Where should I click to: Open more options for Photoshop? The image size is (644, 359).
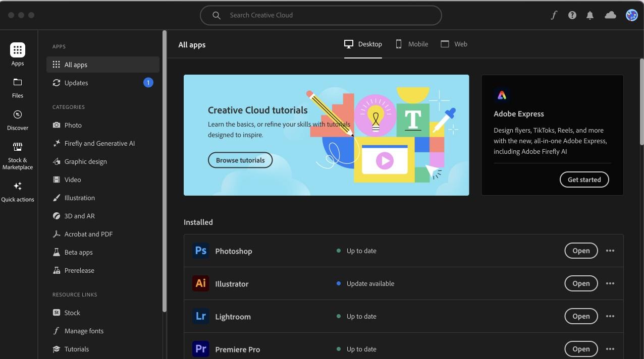pos(610,251)
